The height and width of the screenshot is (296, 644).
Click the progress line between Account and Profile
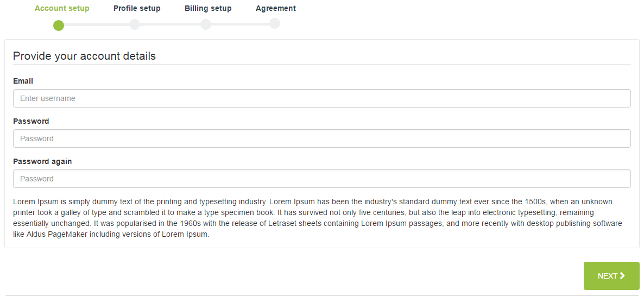[97, 24]
